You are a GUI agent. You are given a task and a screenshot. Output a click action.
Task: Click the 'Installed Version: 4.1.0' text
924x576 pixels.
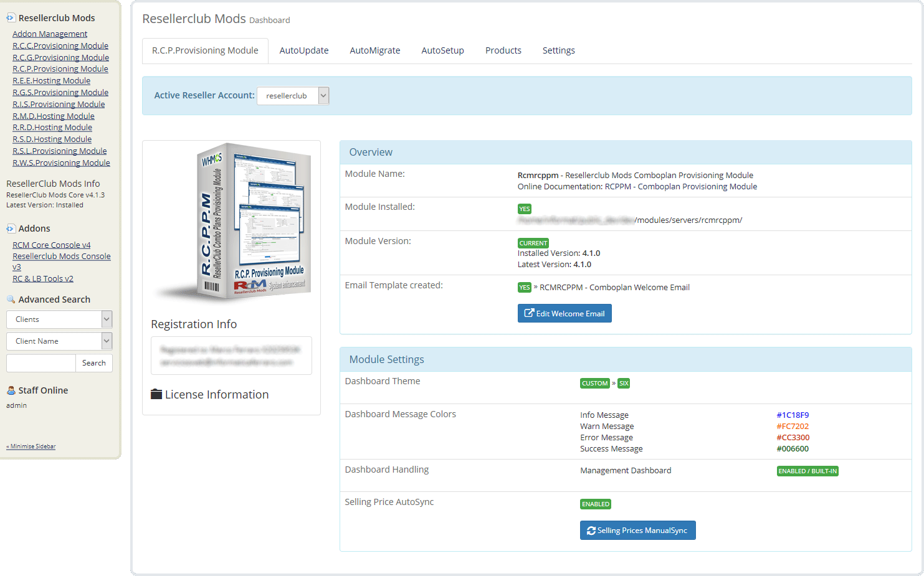click(559, 253)
